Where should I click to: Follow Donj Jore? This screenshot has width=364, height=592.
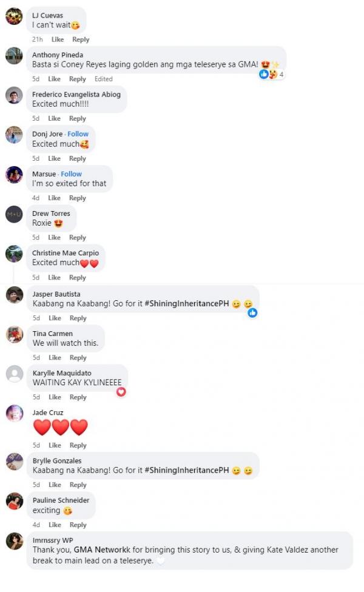coord(78,134)
